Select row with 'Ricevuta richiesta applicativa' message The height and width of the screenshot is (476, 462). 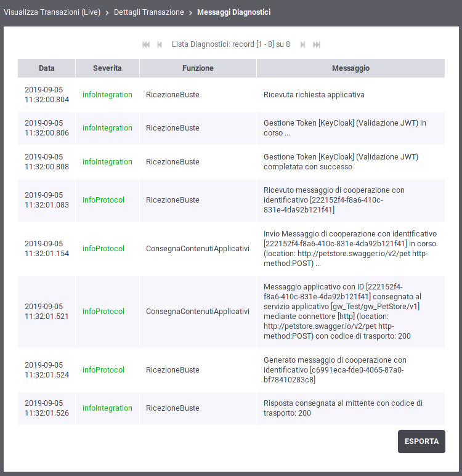coord(231,95)
